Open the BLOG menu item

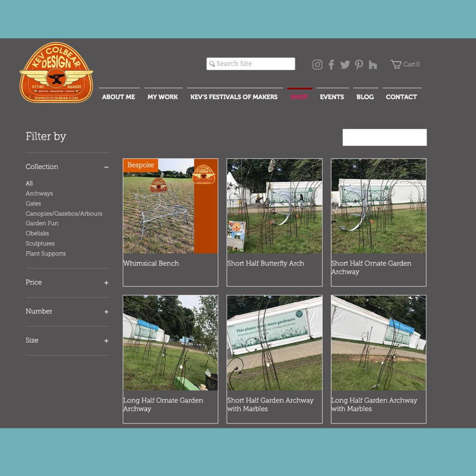pos(365,97)
